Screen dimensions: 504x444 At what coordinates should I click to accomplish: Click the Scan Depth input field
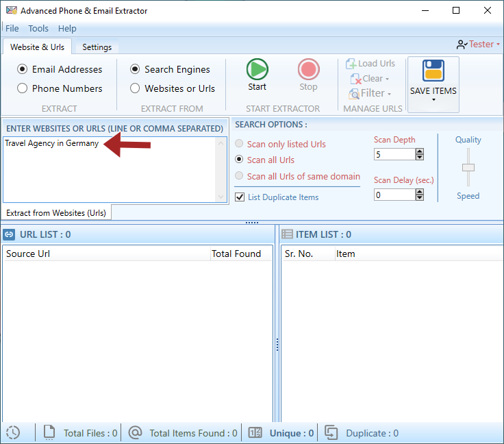point(394,154)
